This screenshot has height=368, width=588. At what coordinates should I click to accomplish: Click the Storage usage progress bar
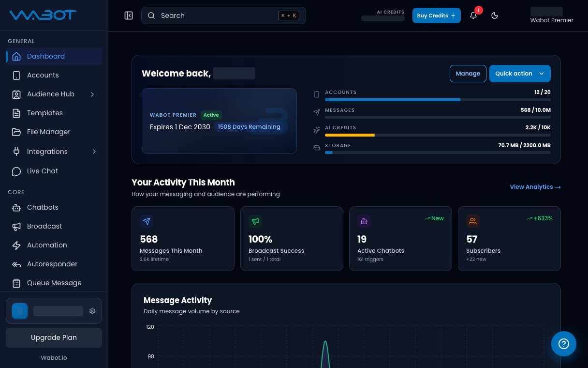coord(438,153)
